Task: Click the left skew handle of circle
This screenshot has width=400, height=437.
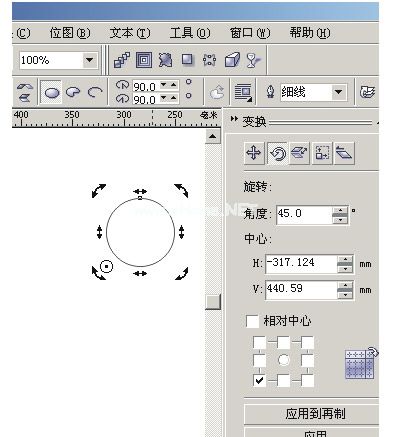Action: (x=99, y=232)
